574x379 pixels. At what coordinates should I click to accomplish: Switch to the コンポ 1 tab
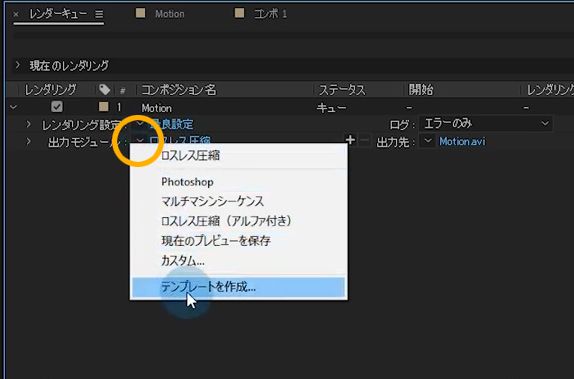point(270,14)
